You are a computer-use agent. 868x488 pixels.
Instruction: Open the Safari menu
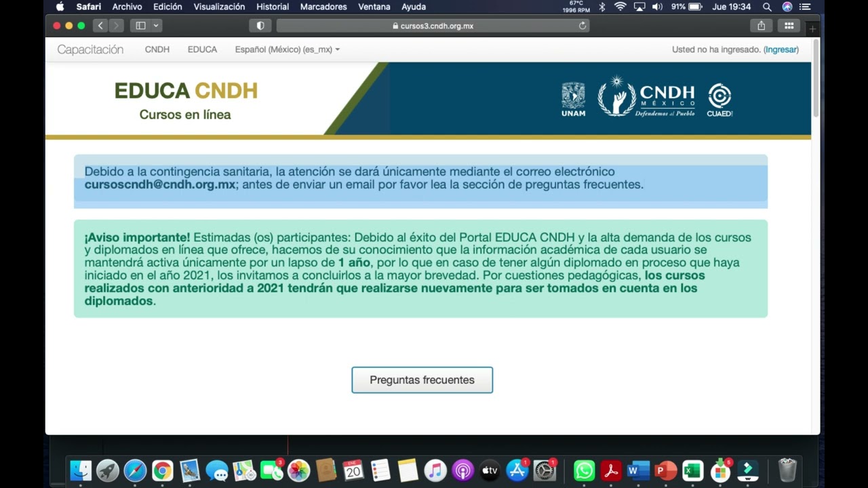point(89,7)
